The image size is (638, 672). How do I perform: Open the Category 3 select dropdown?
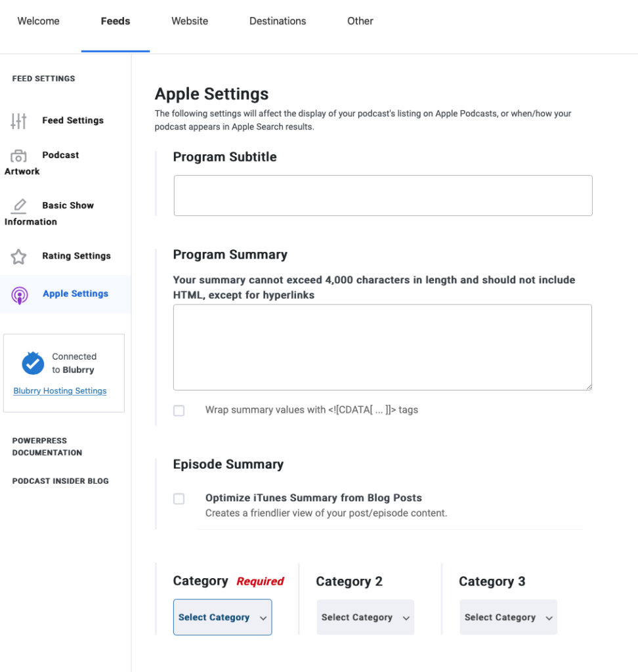click(x=509, y=617)
